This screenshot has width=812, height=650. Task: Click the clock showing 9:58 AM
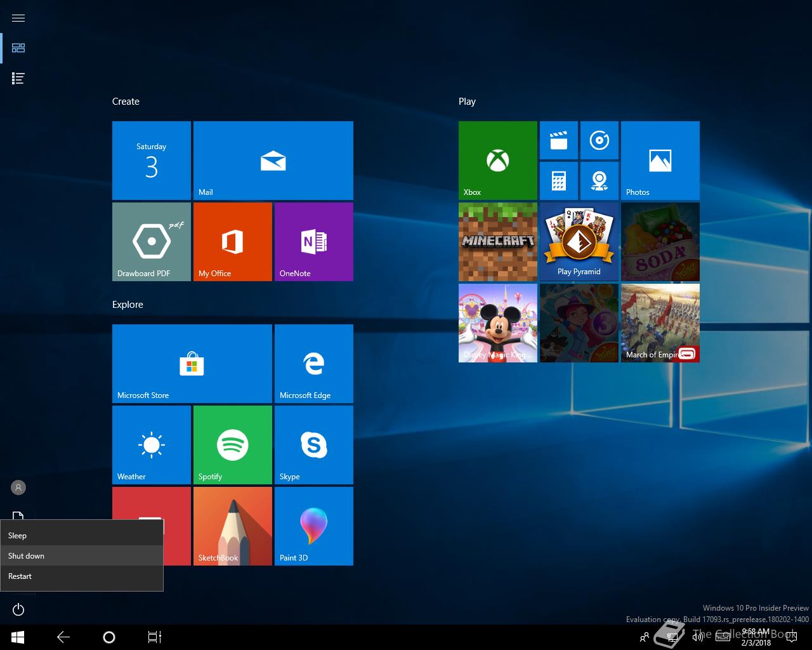[x=756, y=637]
